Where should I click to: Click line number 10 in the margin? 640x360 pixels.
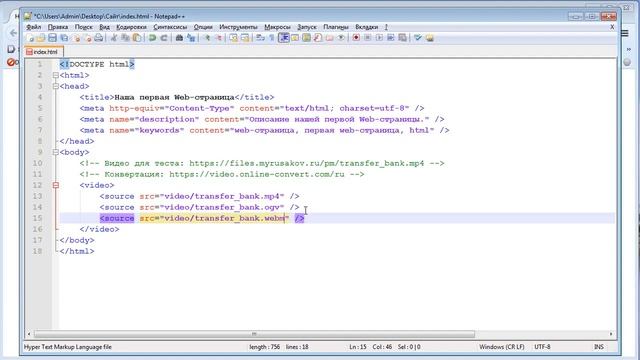tap(38, 163)
